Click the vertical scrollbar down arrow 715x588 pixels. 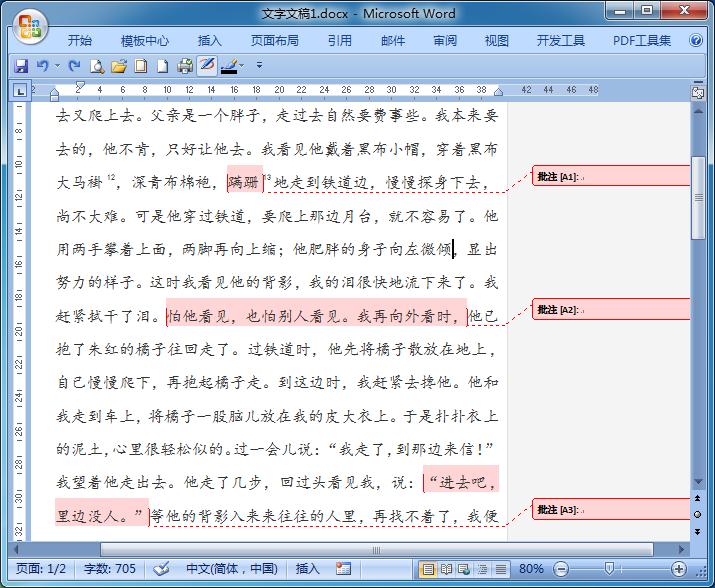click(x=698, y=482)
